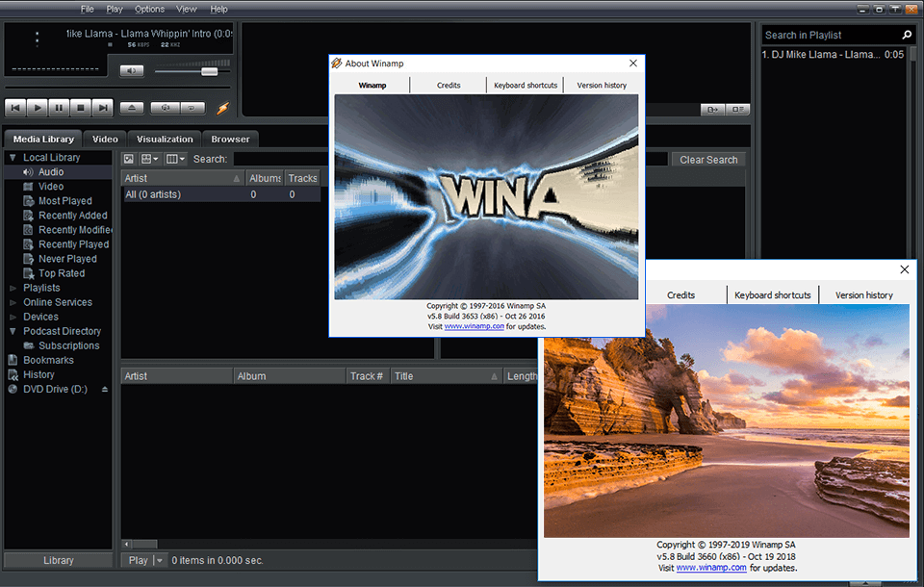This screenshot has width=924, height=587.
Task: Click the Clear Search button
Action: tap(707, 159)
